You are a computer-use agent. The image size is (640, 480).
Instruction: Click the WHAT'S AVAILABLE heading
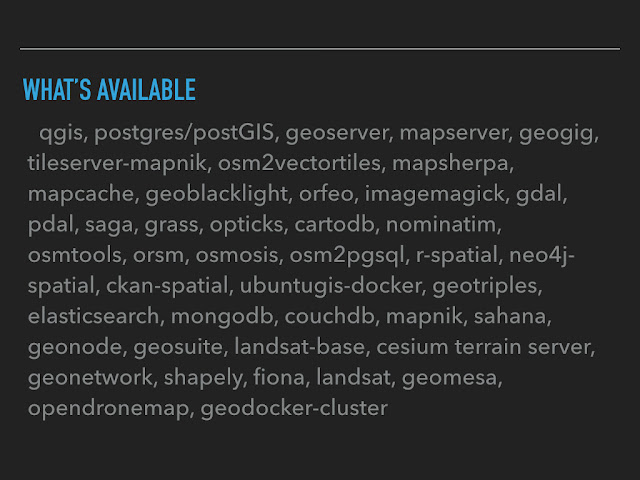[x=109, y=90]
